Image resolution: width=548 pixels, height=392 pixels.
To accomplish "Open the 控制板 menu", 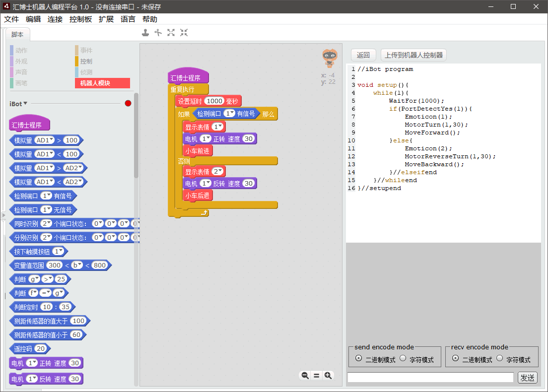I will (x=80, y=19).
